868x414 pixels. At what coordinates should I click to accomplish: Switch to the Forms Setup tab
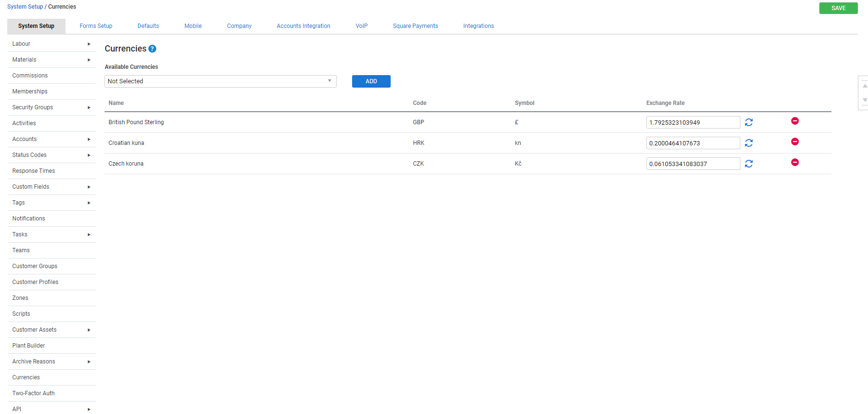point(96,26)
